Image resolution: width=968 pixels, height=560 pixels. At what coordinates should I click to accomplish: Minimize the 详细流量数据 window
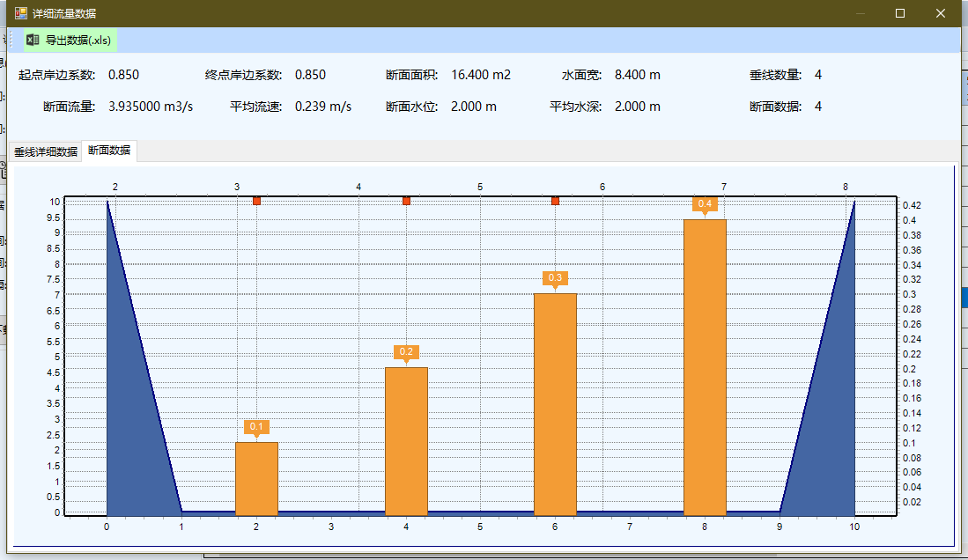pyautogui.click(x=860, y=13)
